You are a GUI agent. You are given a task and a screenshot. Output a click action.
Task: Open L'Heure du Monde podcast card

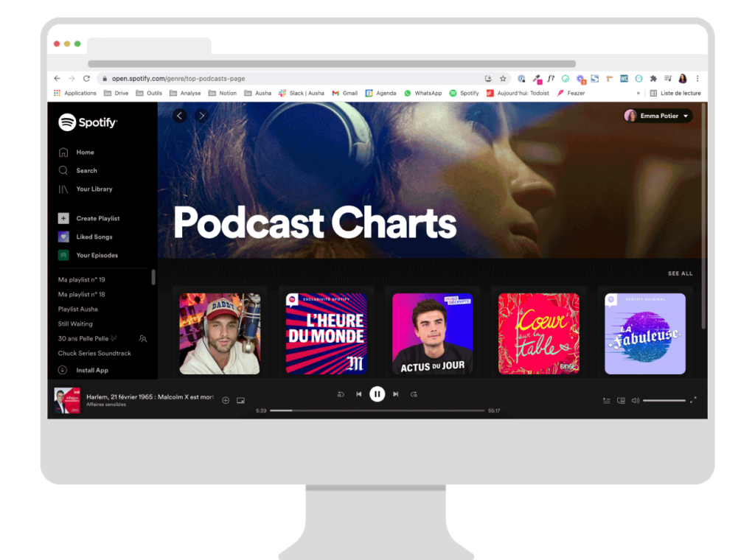pos(327,333)
